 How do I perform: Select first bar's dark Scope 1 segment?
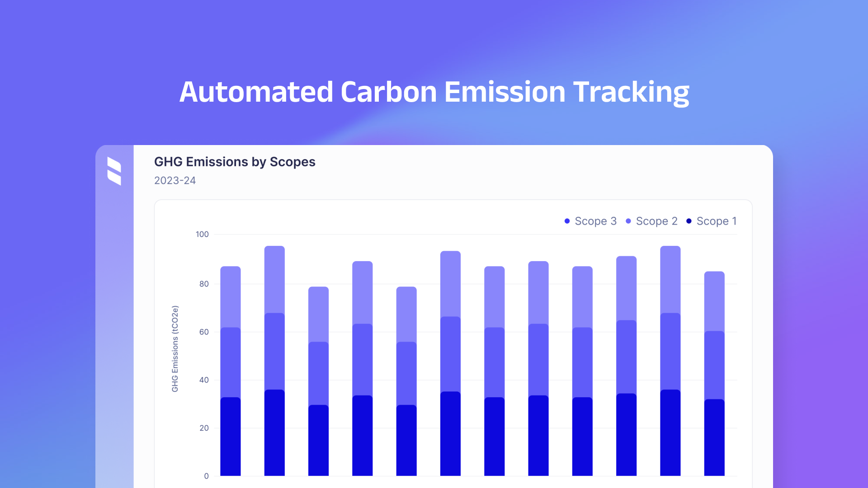230,436
